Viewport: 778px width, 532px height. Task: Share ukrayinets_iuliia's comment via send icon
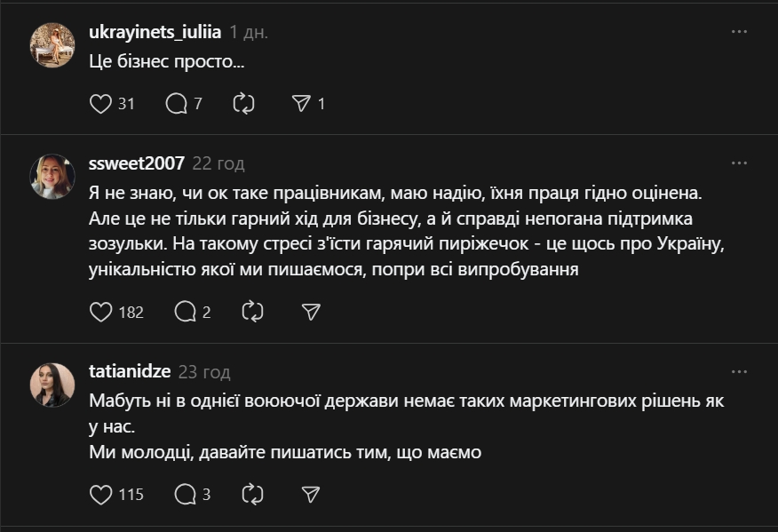pos(301,104)
